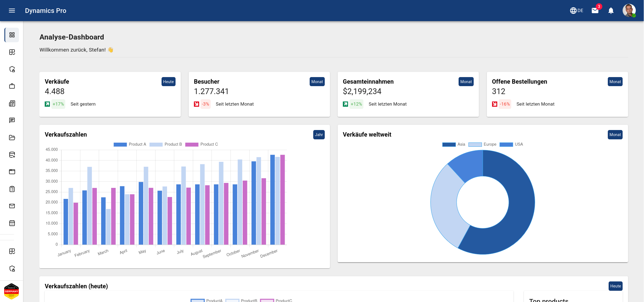The image size is (644, 302).
Task: Toggle Product C series in Verkaufszahlen legend
Action: coord(202,144)
